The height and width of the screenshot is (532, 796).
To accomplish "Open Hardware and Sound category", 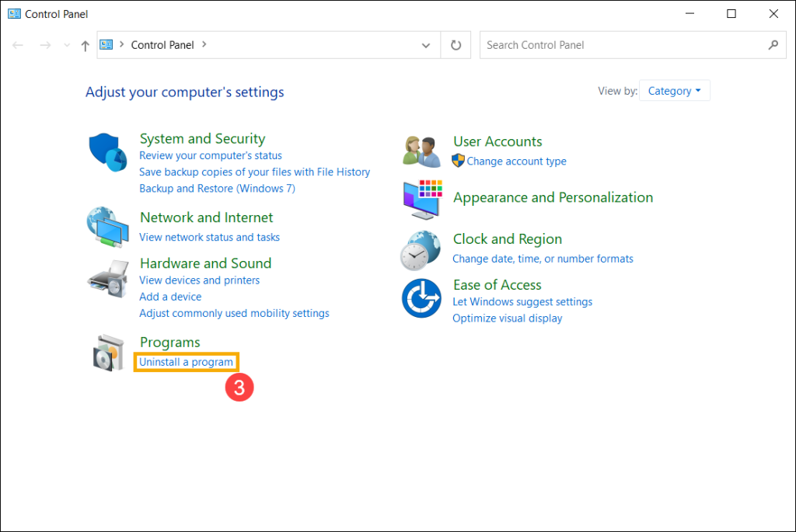I will [205, 263].
